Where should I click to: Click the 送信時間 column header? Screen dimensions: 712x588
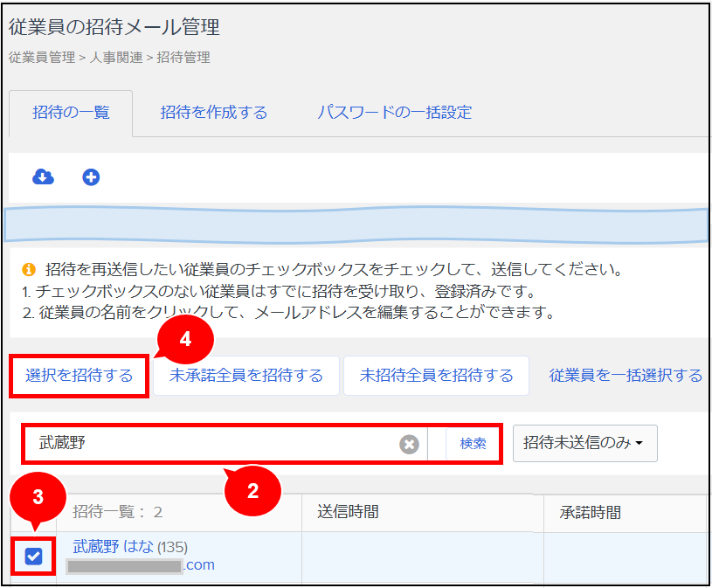tap(348, 512)
